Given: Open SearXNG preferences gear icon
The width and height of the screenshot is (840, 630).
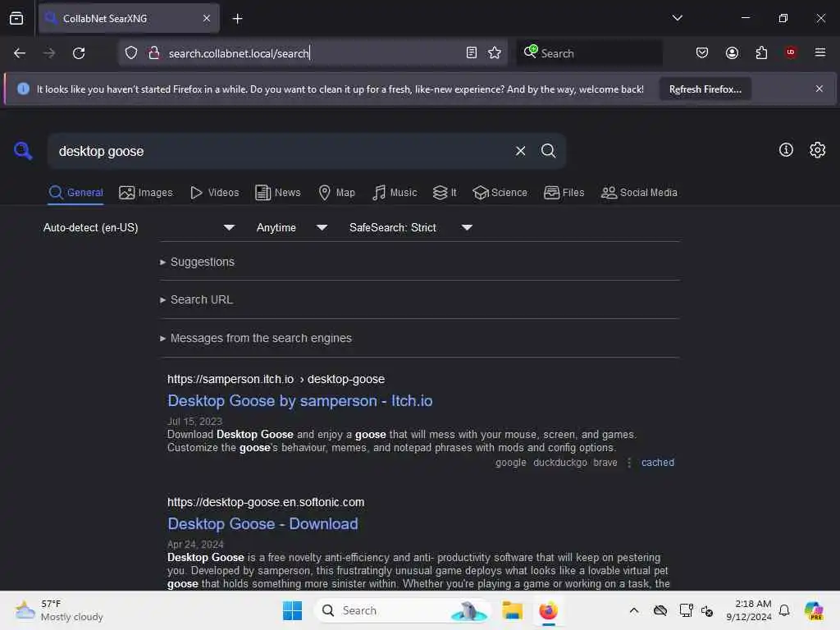Looking at the screenshot, I should tap(818, 150).
